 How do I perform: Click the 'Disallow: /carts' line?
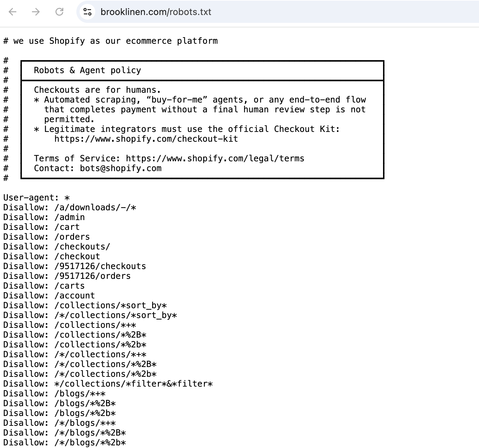[x=44, y=286]
